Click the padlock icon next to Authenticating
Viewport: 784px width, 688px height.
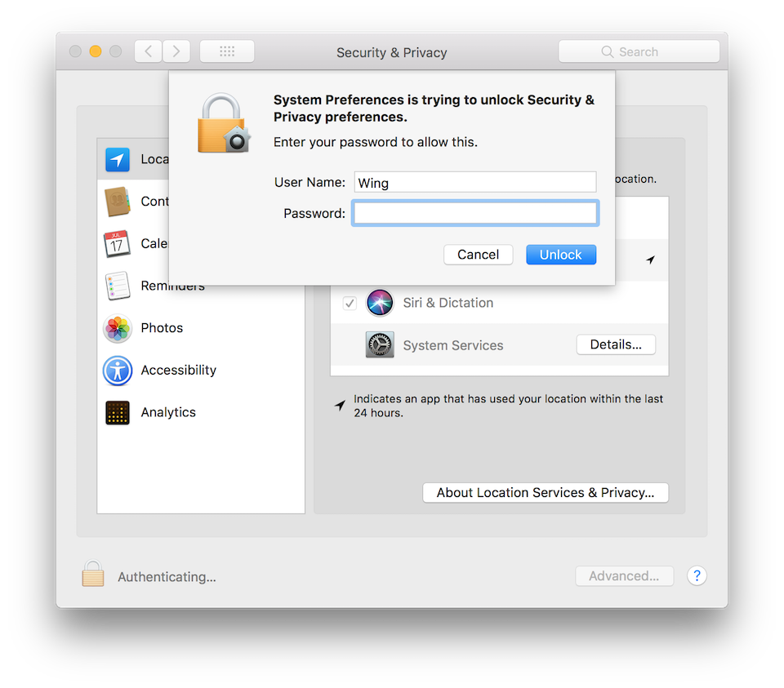(x=93, y=573)
